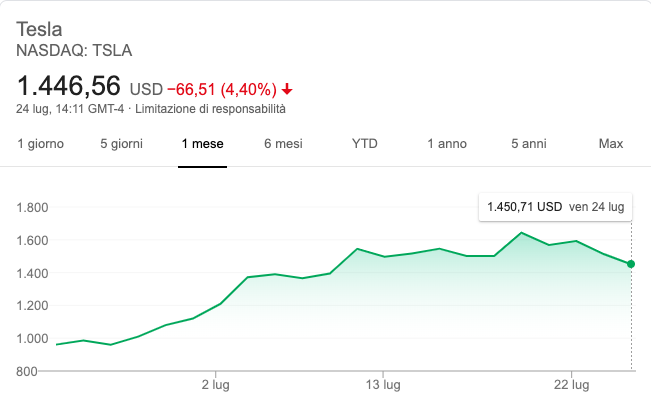
Task: Click the "13 lug" date axis label
Action: (384, 384)
